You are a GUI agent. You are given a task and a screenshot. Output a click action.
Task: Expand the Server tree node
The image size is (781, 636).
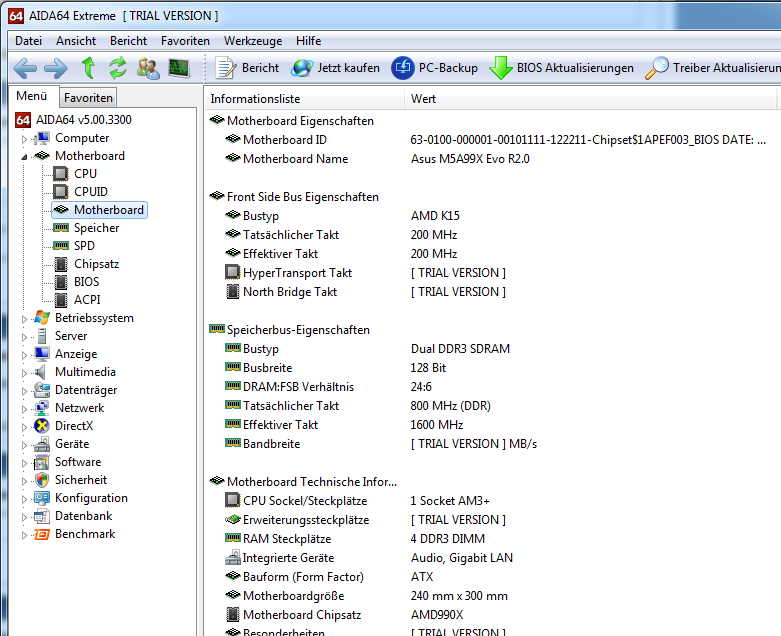[24, 337]
